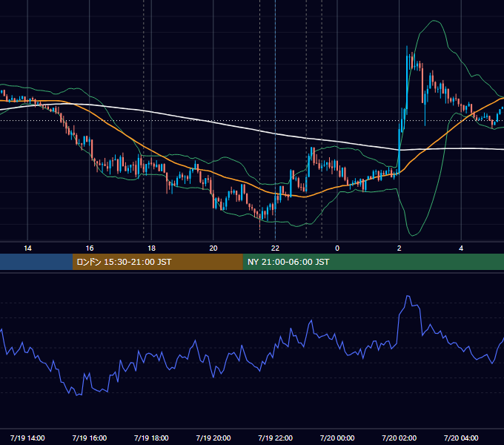The image size is (504, 445).
Task: Click the 16 hour label on price chart axis
Action: [x=90, y=248]
